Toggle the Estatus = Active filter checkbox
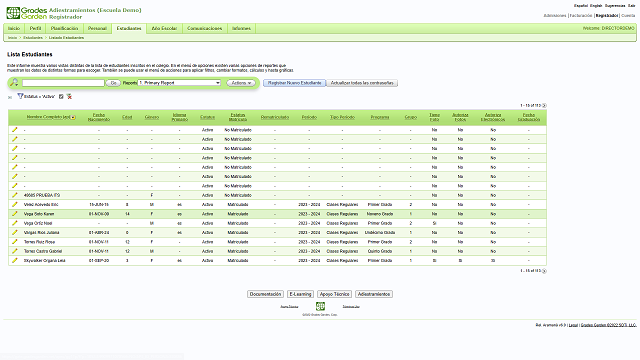 click(61, 97)
